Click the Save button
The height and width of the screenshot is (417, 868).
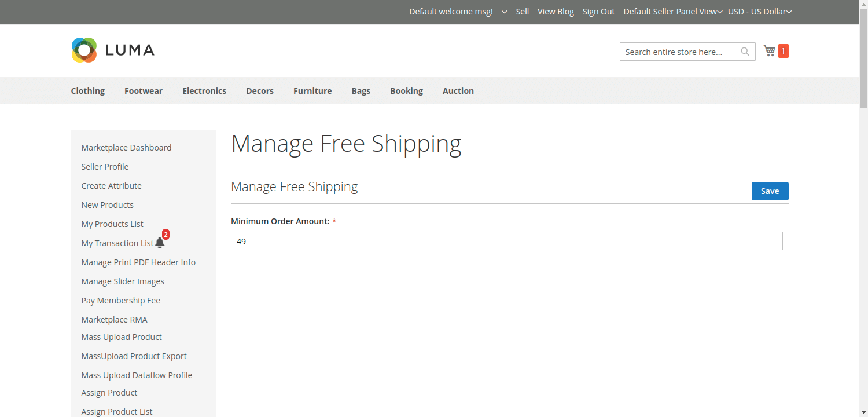coord(770,191)
